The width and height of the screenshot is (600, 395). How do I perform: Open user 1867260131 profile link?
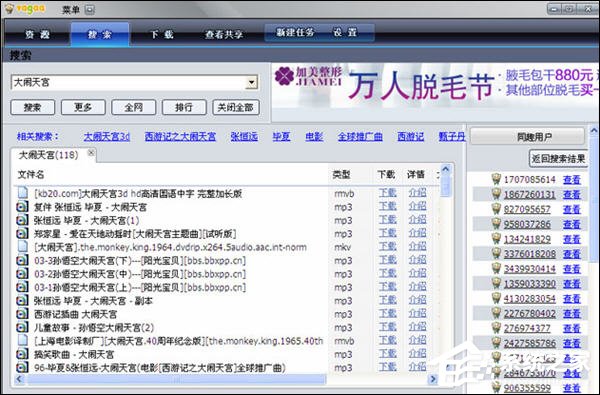[530, 194]
